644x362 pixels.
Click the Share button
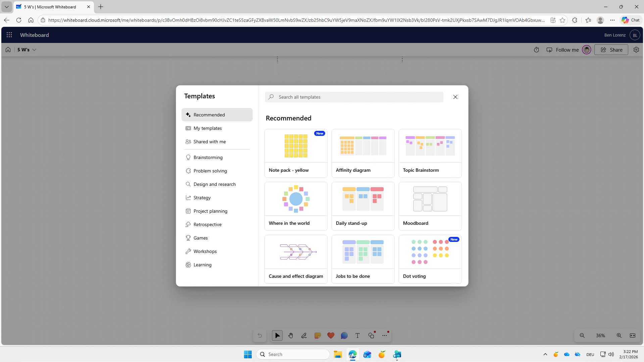[611, 50]
